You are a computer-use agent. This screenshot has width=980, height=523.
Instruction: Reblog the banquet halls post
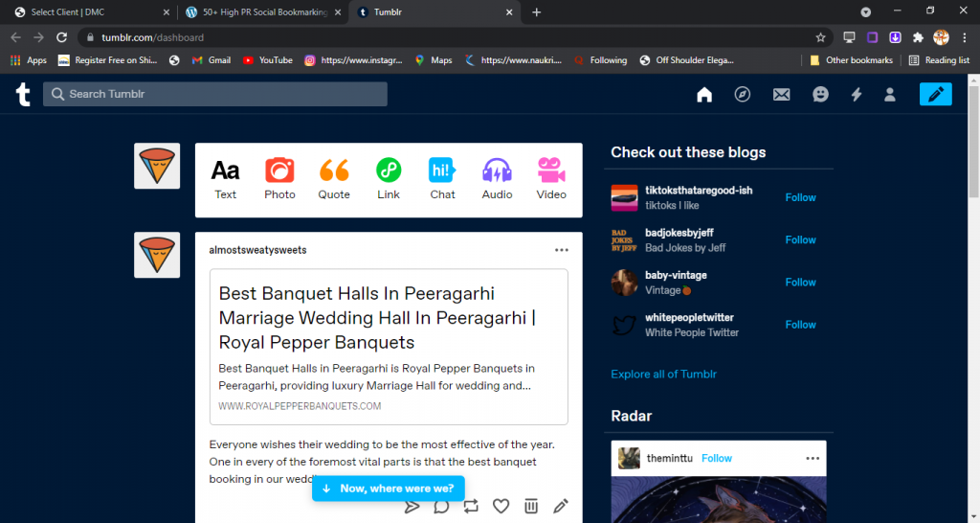(471, 506)
